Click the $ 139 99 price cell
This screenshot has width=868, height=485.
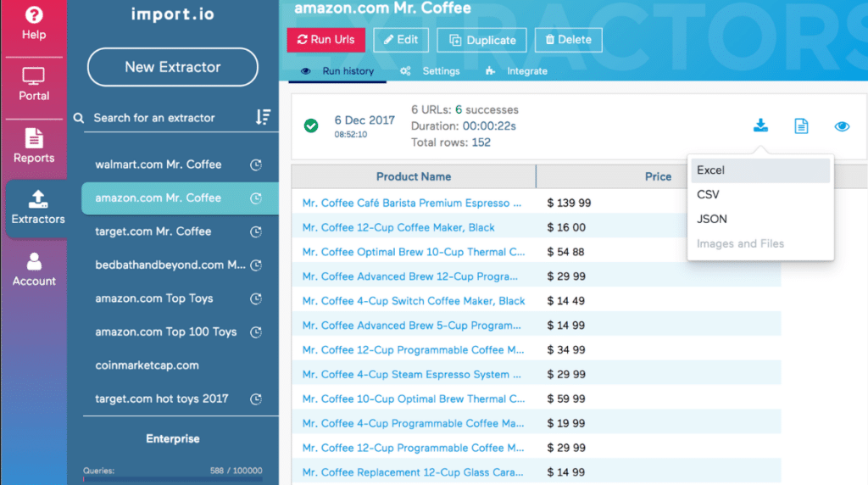569,203
